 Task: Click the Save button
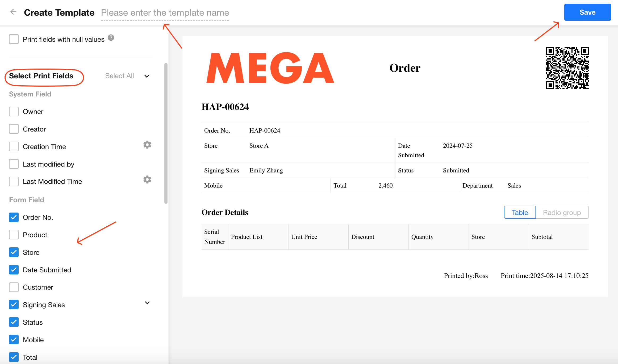click(587, 12)
